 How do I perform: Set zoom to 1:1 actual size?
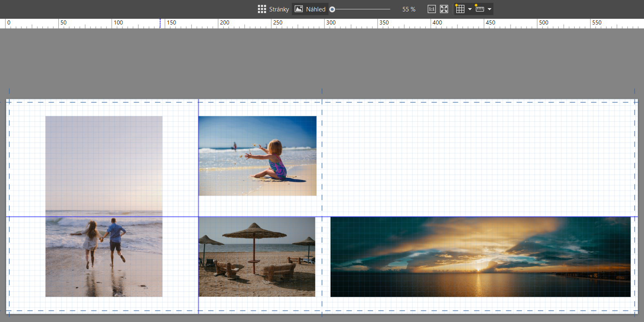431,9
